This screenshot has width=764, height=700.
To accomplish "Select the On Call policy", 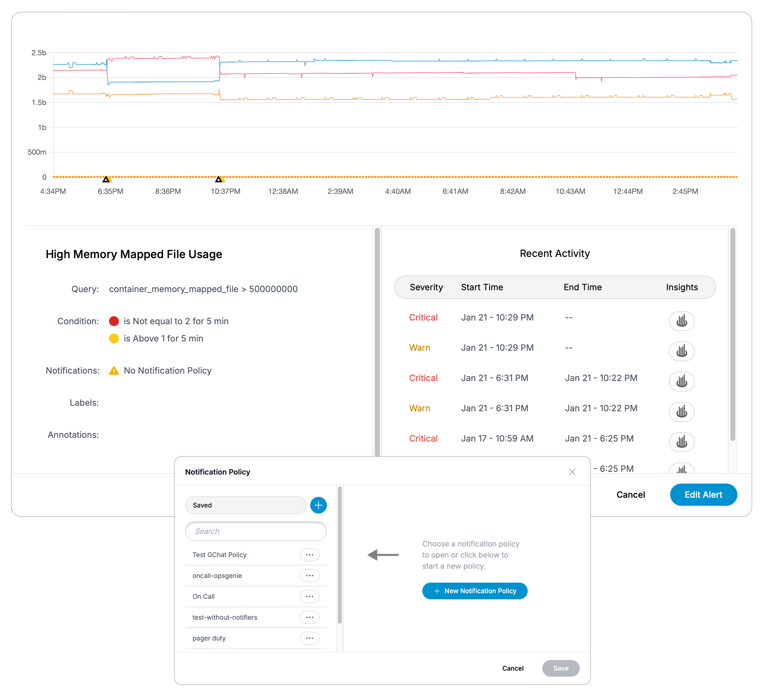I will (204, 597).
